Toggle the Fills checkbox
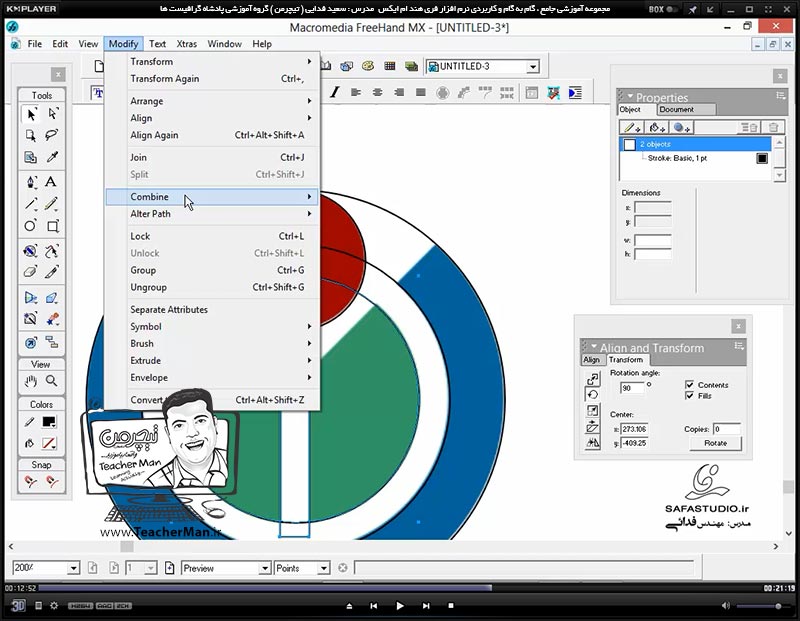This screenshot has width=800, height=621. 689,395
